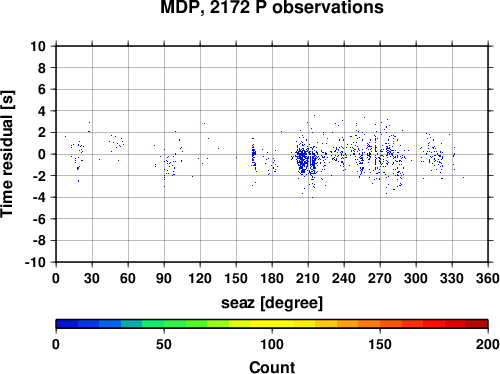
Task: Click the y-axis label "Time residual [s]"
Action: click(7, 154)
